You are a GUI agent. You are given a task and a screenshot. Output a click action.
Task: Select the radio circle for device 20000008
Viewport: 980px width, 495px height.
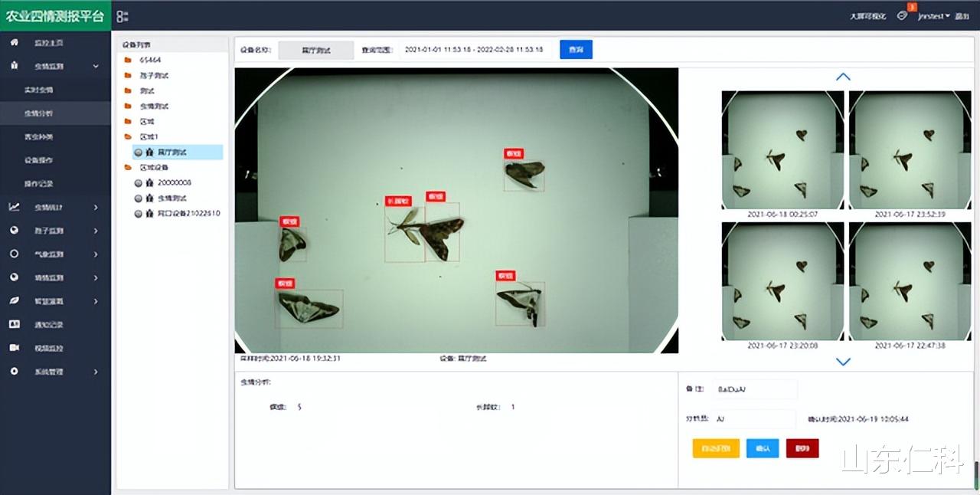[139, 183]
